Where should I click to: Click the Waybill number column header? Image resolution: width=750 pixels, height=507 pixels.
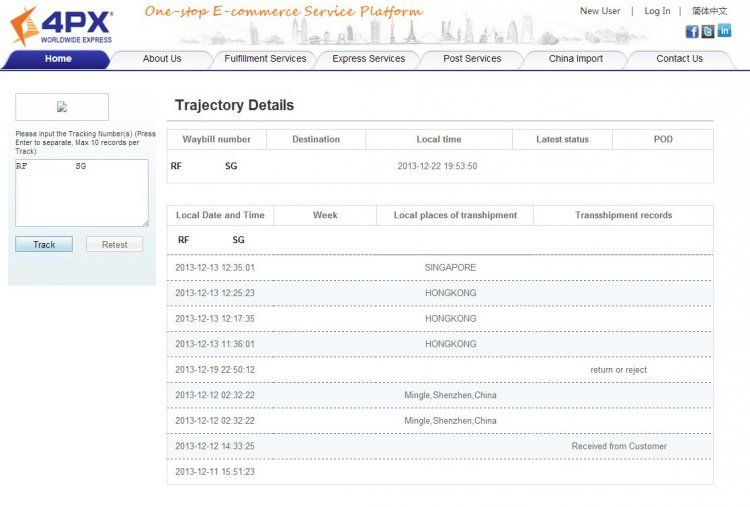click(x=216, y=139)
